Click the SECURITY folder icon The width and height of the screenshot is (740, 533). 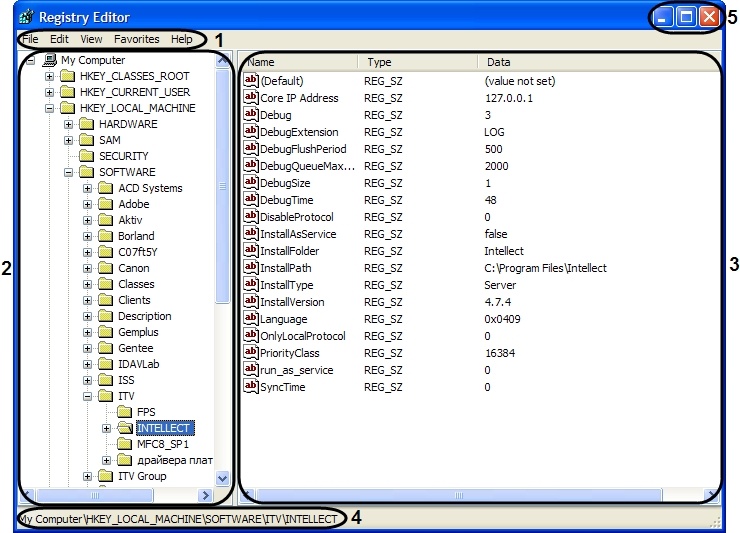[86, 156]
